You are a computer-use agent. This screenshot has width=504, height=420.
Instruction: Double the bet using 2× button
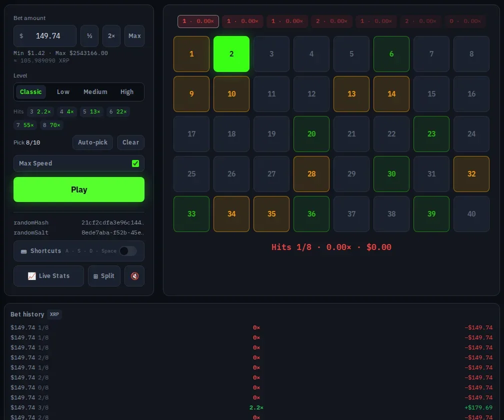[x=111, y=36]
